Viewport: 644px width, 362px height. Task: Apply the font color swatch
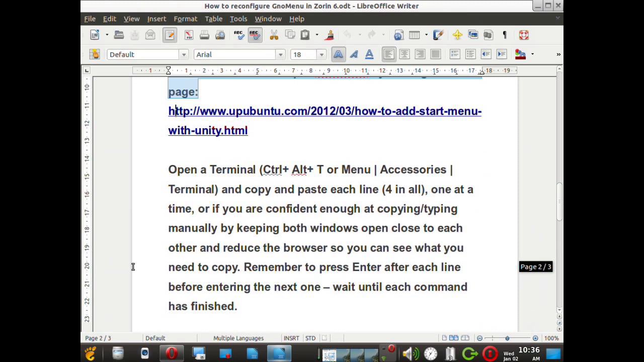pyautogui.click(x=520, y=54)
